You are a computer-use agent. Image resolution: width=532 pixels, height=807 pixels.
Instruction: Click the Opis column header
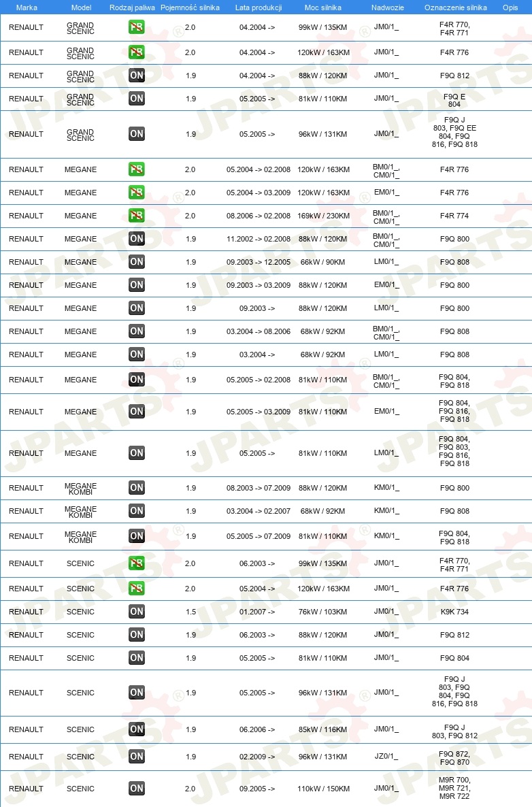510,7
